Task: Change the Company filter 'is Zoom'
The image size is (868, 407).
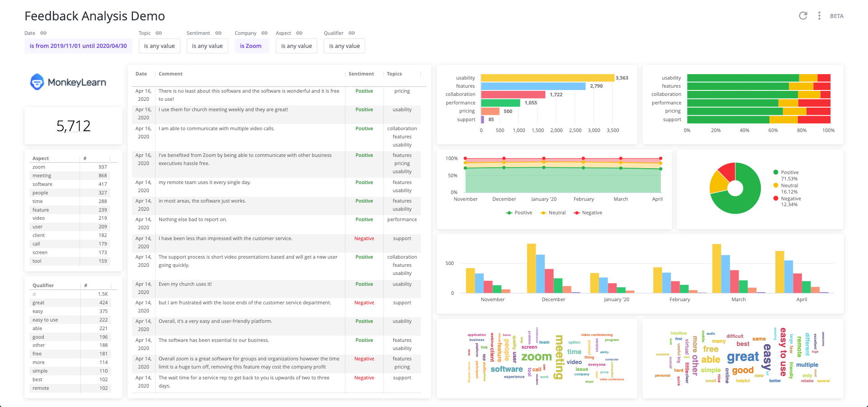Action: pyautogui.click(x=251, y=46)
